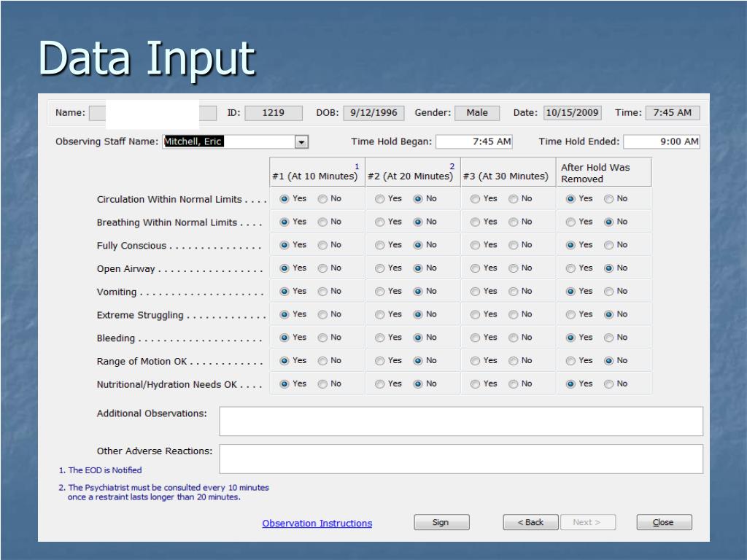Image resolution: width=747 pixels, height=560 pixels.
Task: Click the Time Hold Ended field
Action: (661, 141)
